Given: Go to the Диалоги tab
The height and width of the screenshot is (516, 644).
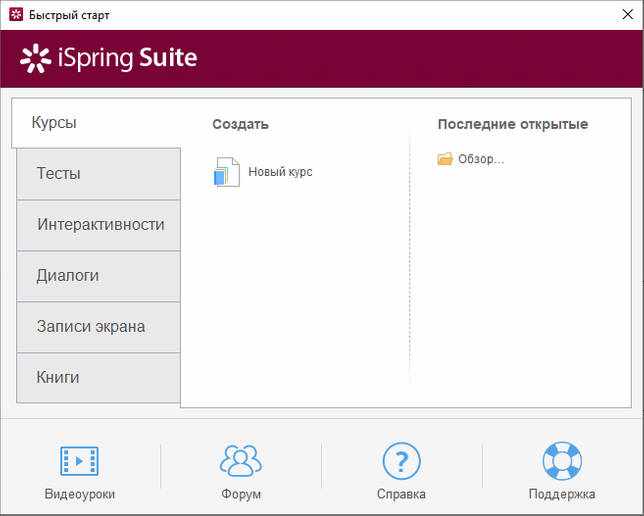Looking at the screenshot, I should [x=98, y=276].
